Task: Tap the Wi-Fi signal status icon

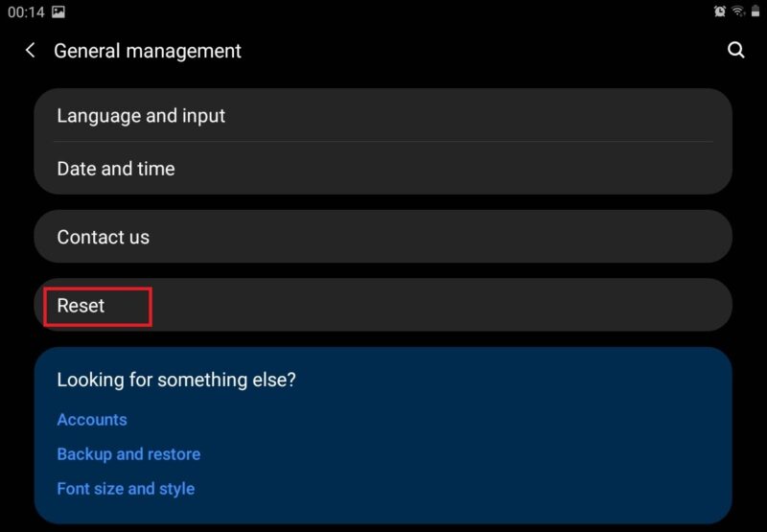Action: tap(738, 12)
